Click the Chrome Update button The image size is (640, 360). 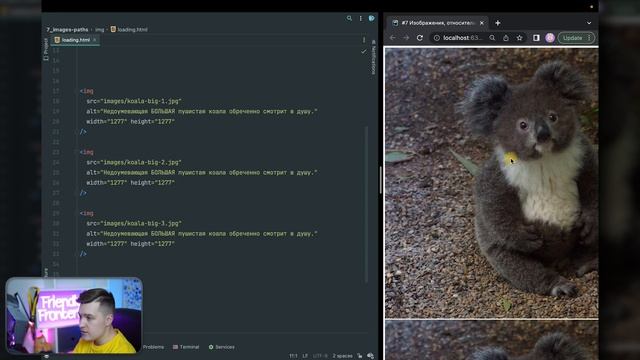(576, 38)
